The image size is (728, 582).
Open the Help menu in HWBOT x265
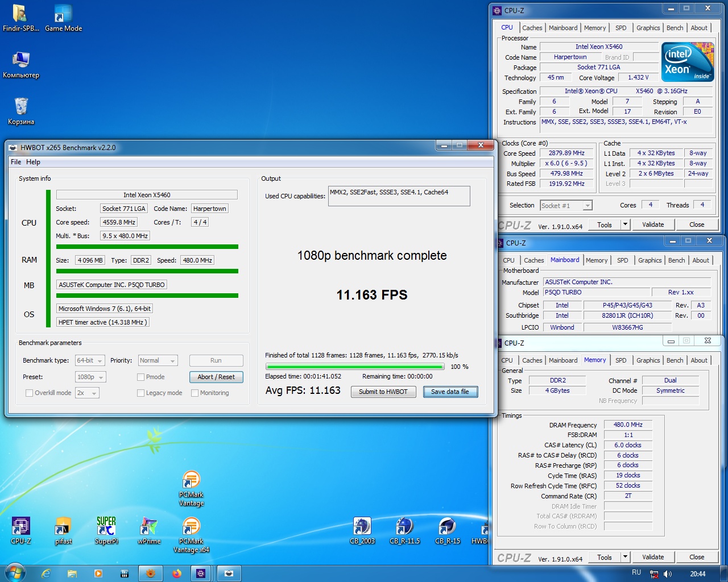pyautogui.click(x=33, y=162)
